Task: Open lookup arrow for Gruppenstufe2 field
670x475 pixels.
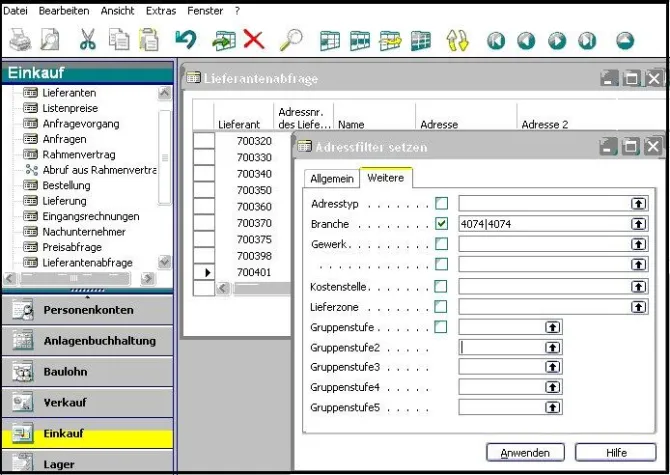Action: click(x=551, y=347)
